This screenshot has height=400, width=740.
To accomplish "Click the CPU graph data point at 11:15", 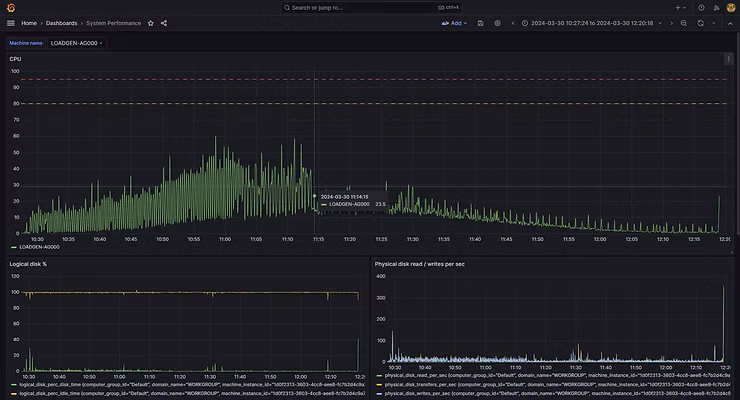I will pyautogui.click(x=314, y=196).
